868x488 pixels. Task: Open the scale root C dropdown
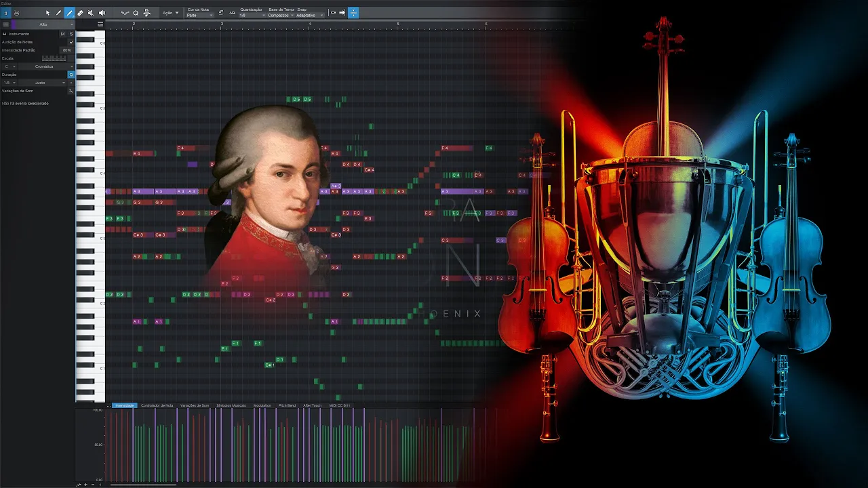(x=9, y=66)
